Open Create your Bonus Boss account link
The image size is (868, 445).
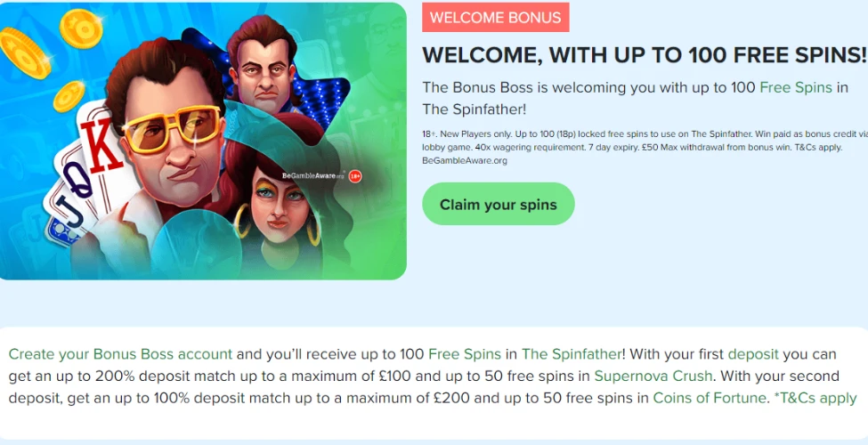pyautogui.click(x=120, y=353)
